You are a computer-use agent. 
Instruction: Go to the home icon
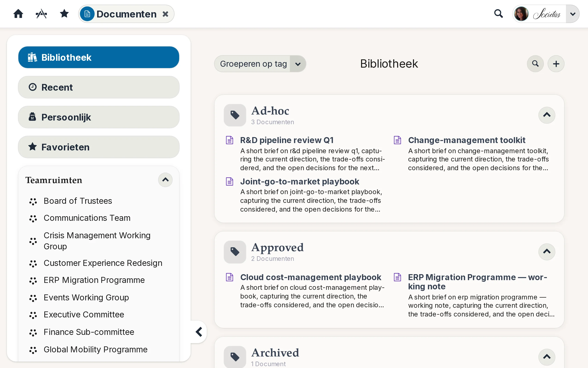coord(18,14)
